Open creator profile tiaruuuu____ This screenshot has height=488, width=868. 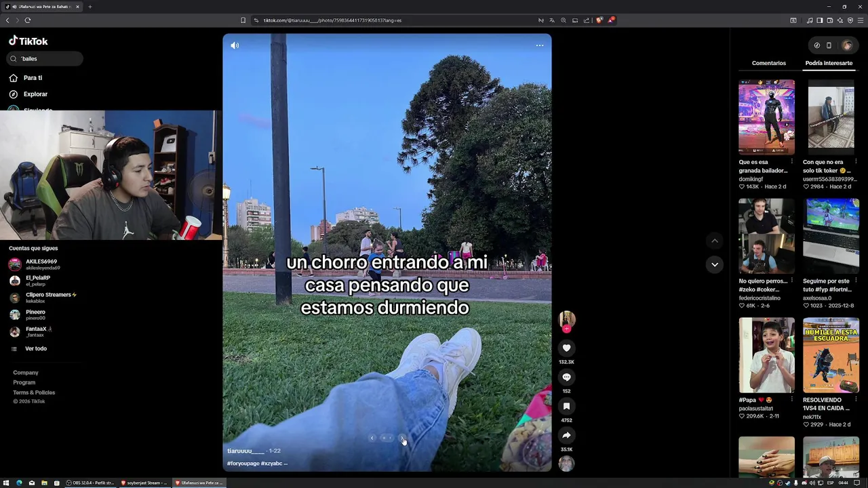(245, 451)
